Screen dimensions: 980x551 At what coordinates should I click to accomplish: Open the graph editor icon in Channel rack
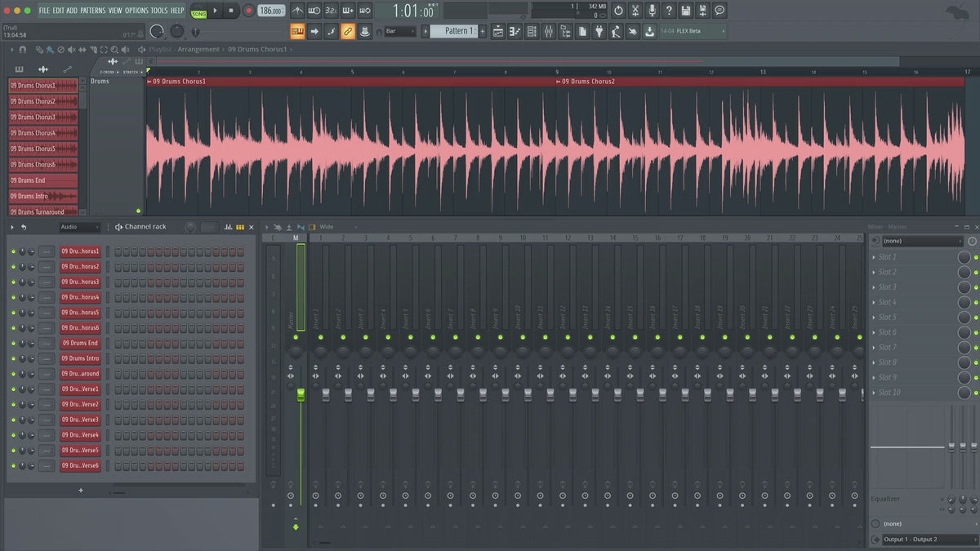point(228,227)
